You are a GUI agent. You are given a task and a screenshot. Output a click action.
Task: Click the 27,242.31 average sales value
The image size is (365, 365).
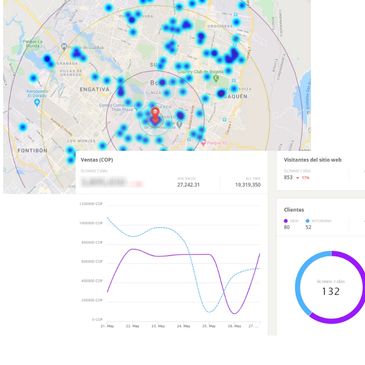(188, 185)
